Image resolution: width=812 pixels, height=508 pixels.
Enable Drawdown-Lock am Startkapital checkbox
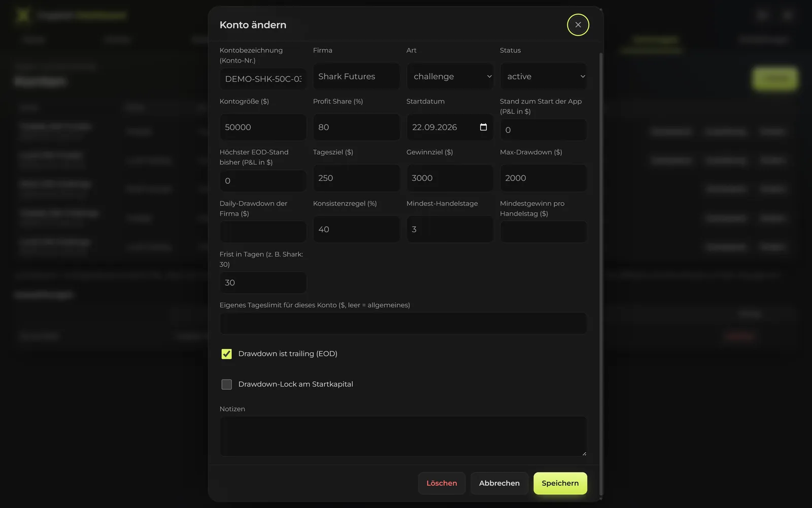(226, 385)
